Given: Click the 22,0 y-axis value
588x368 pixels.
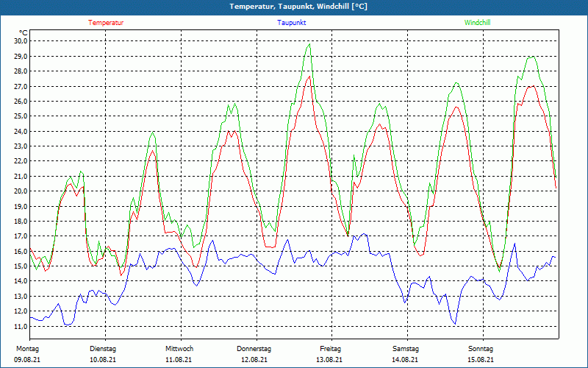Looking at the screenshot, I should 21,161.
